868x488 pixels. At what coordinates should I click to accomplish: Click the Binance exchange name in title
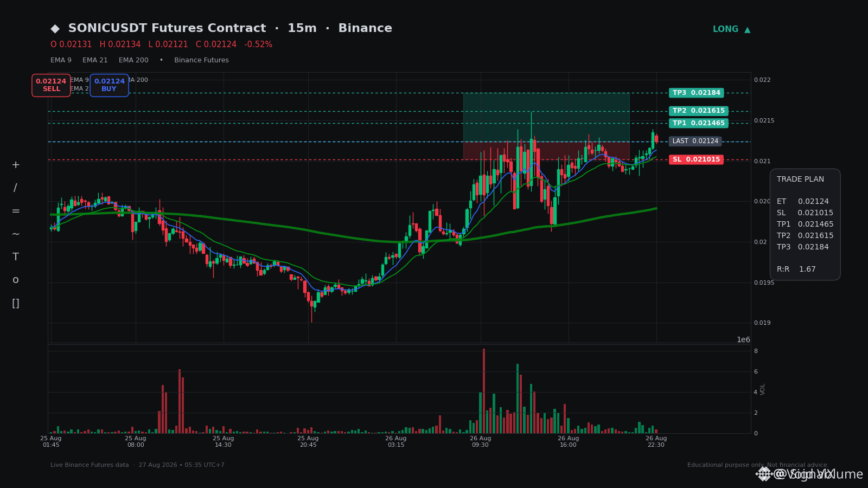click(365, 28)
